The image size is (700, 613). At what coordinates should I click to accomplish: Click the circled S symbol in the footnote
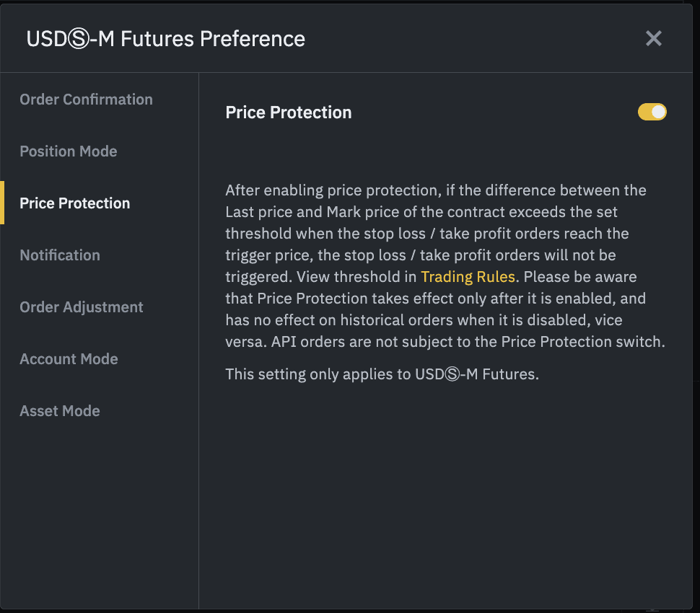click(x=452, y=375)
